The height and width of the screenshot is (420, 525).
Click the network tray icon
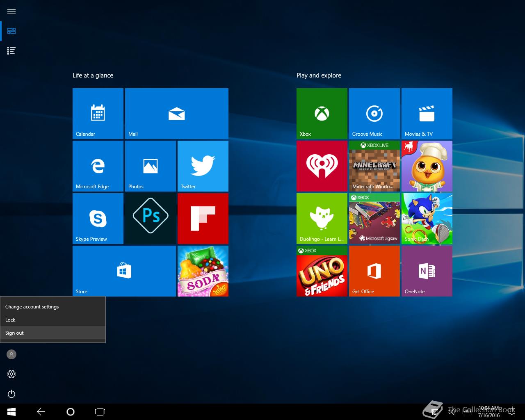coord(434,412)
